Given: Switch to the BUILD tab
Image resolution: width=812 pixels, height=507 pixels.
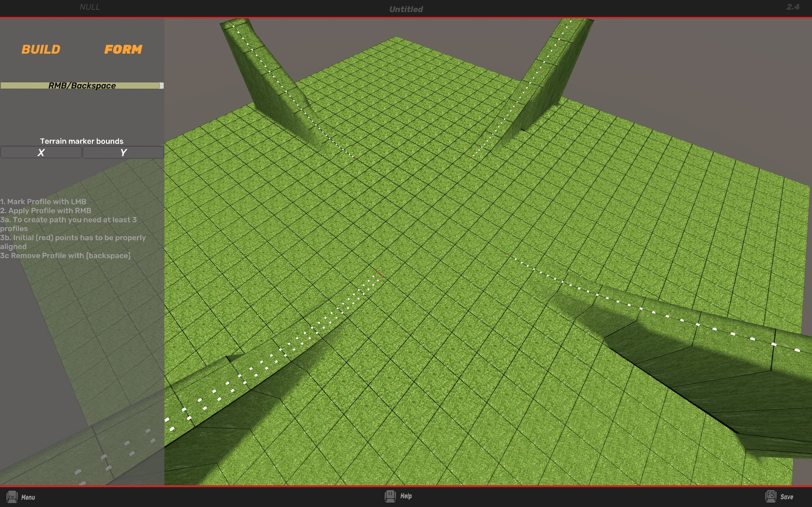Looking at the screenshot, I should coord(41,49).
